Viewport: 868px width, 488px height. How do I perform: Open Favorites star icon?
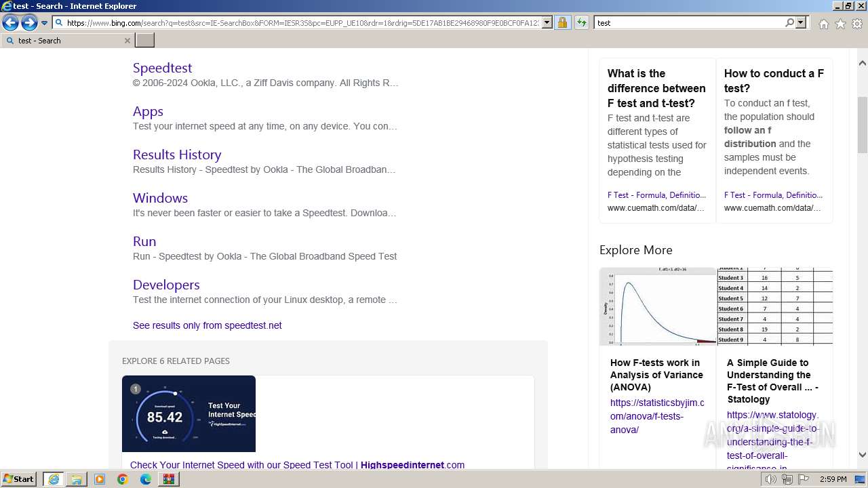coord(840,24)
